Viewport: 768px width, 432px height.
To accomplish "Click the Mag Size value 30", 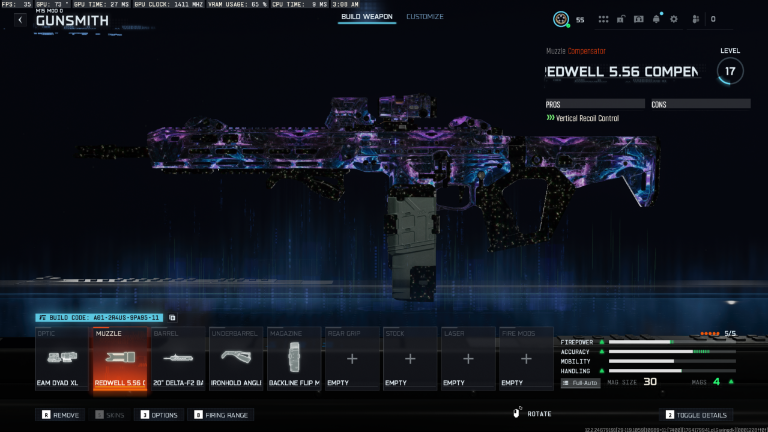I will pos(650,382).
